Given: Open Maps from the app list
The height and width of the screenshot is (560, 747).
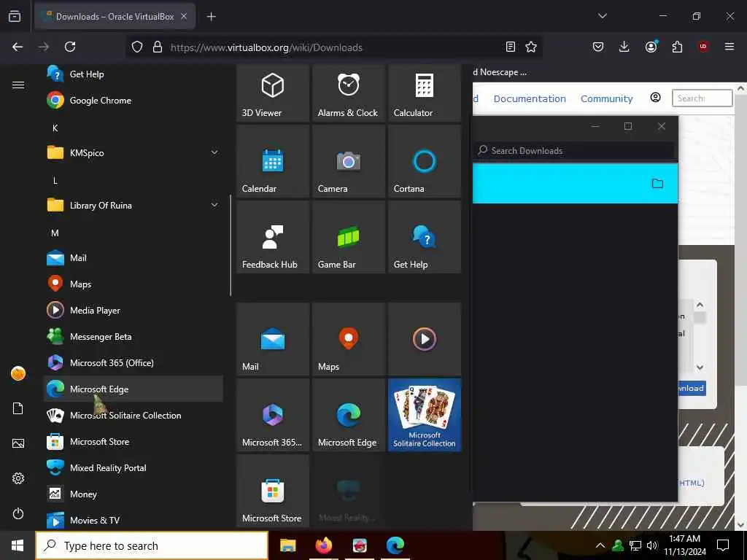Looking at the screenshot, I should coord(133,284).
